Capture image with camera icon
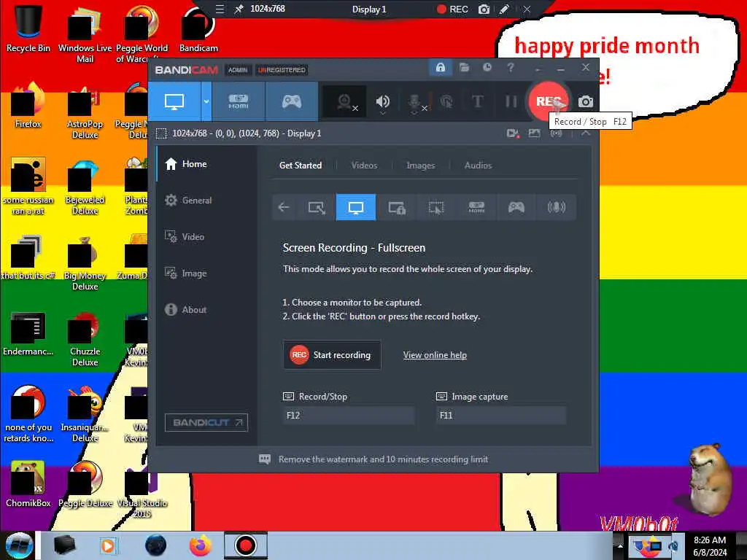The height and width of the screenshot is (560, 747). coord(586,101)
